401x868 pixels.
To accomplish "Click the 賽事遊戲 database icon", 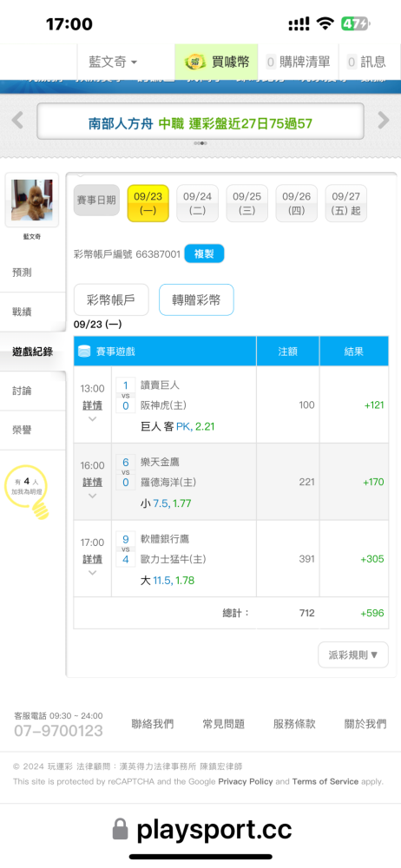I will (84, 351).
